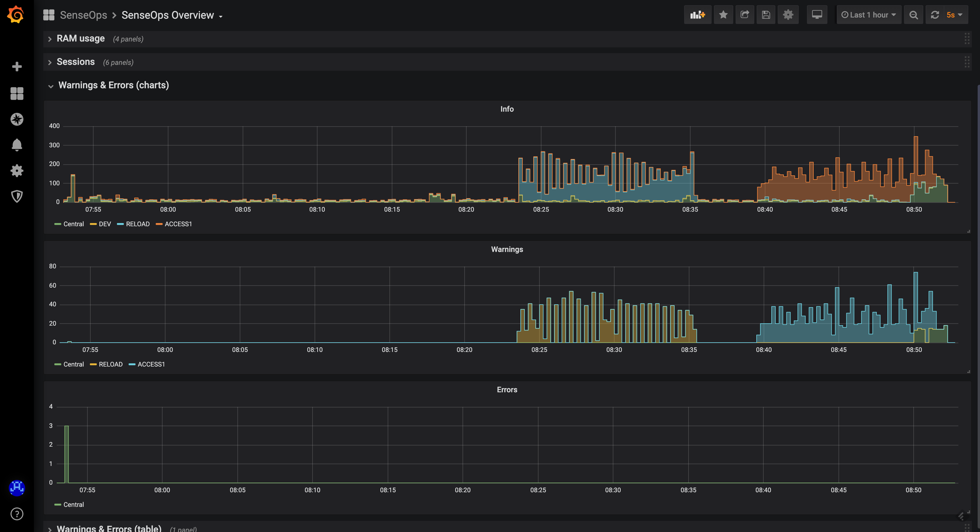This screenshot has height=532, width=980.
Task: Star this dashboard as favorite
Action: pos(723,15)
